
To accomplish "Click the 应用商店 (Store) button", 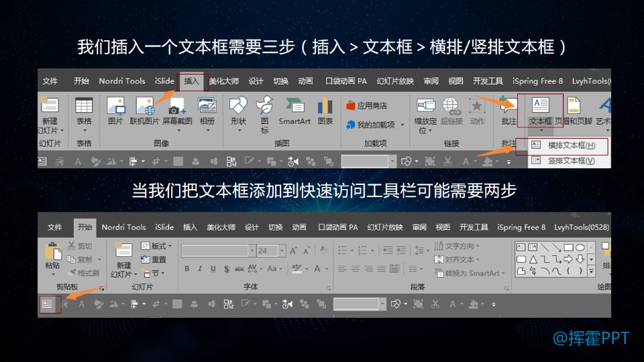I will click(367, 106).
